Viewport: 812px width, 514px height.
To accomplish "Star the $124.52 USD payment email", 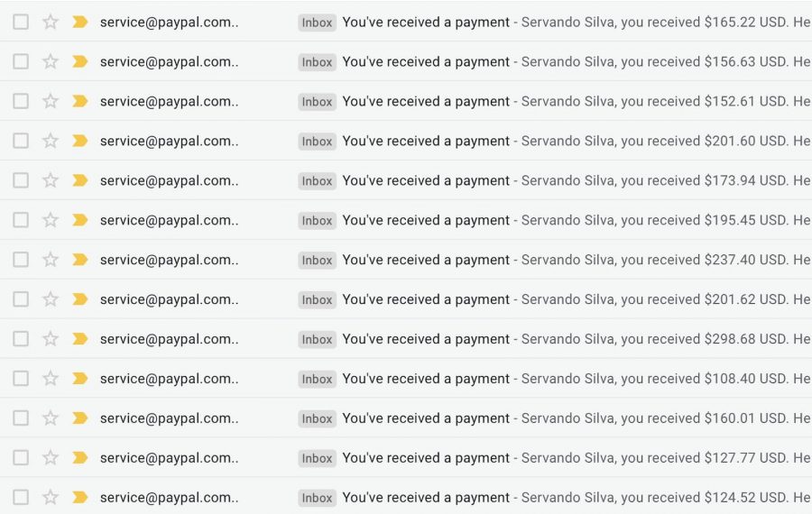I will point(51,498).
